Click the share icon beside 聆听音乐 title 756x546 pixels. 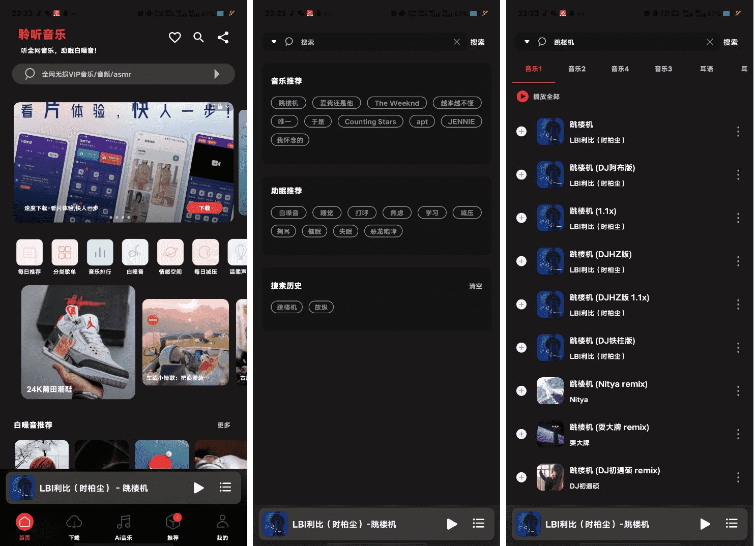[x=223, y=37]
